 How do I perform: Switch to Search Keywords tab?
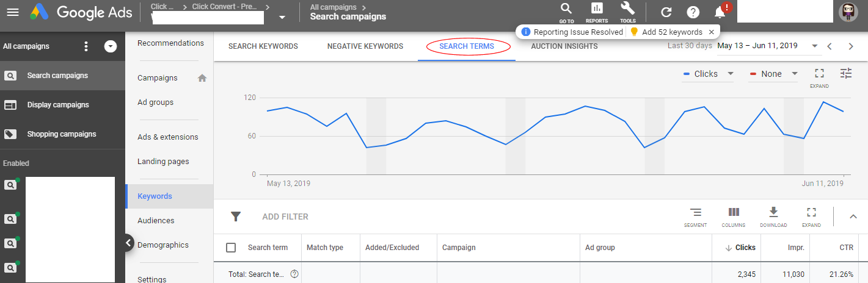tap(263, 46)
